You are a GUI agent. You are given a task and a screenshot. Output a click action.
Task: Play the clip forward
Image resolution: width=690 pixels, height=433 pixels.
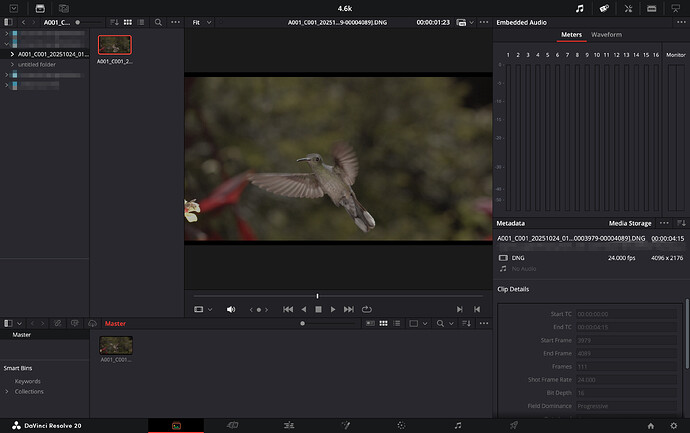pyautogui.click(x=333, y=309)
